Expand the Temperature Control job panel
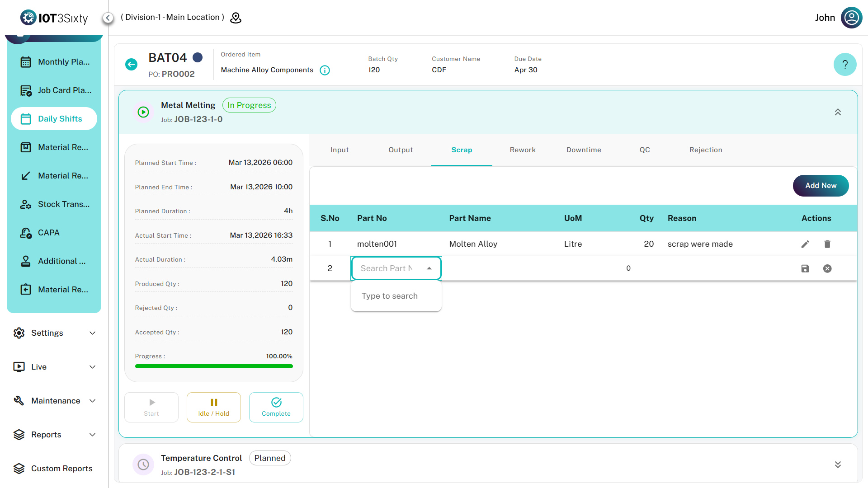The image size is (868, 488). (838, 465)
